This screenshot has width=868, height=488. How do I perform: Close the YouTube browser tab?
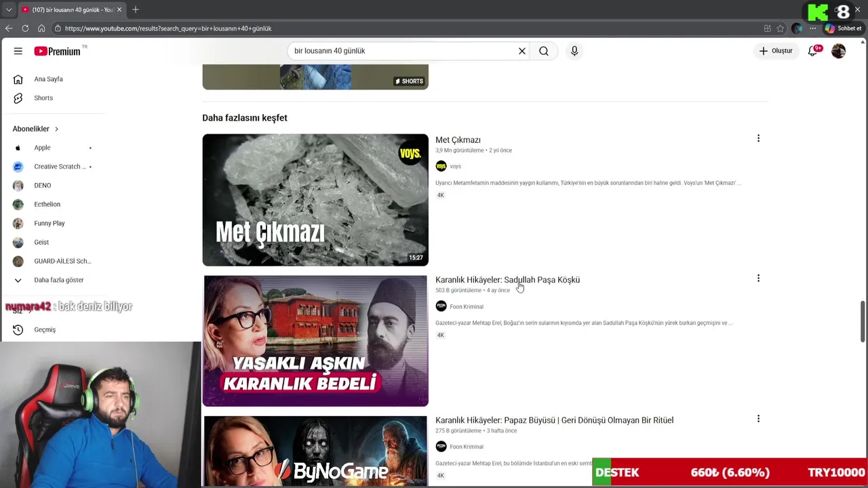coord(119,9)
